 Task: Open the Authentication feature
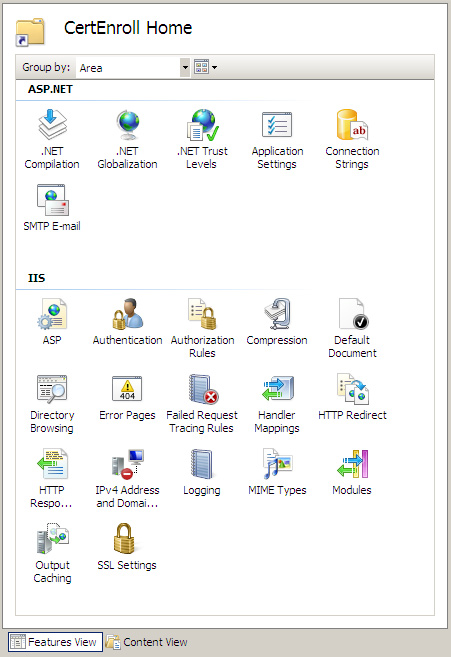(127, 321)
